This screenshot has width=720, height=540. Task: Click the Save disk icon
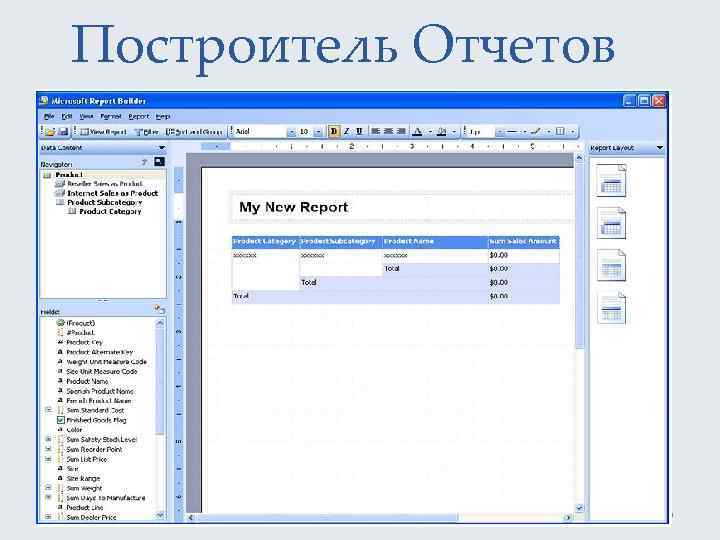point(63,132)
